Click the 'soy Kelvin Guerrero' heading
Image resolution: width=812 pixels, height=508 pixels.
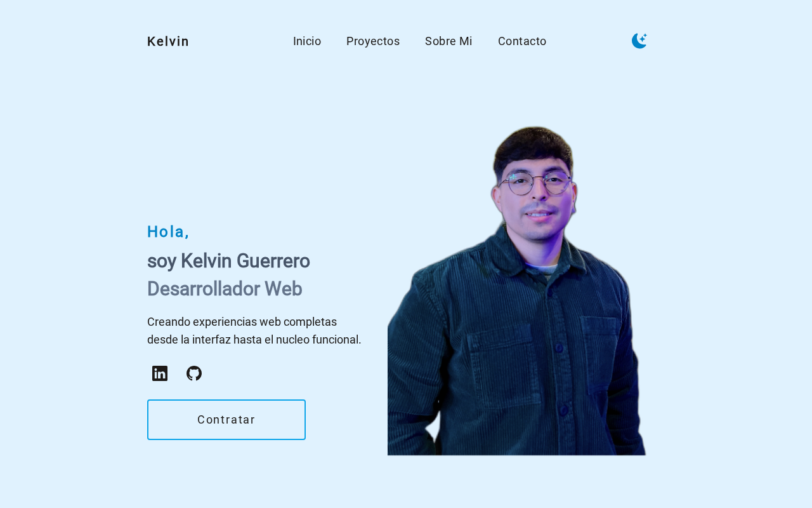pos(228,261)
